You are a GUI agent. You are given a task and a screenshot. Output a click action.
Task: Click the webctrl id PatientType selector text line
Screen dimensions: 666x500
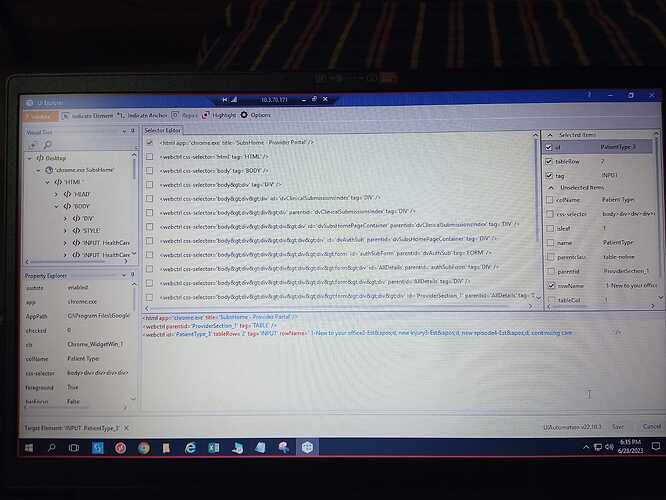[359, 334]
